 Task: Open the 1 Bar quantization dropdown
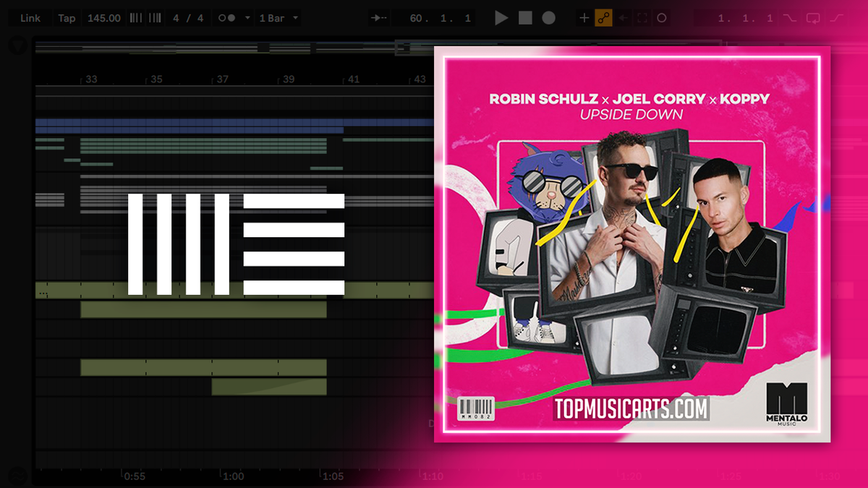[277, 17]
